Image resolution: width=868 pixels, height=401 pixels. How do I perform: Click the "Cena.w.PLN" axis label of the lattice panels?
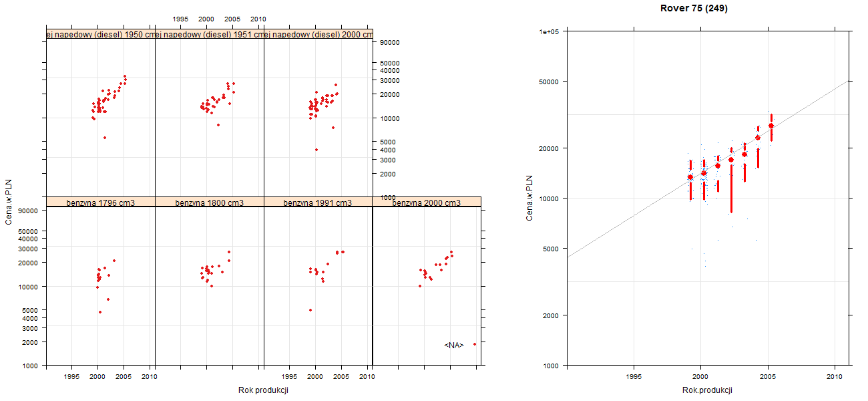[x=9, y=198]
